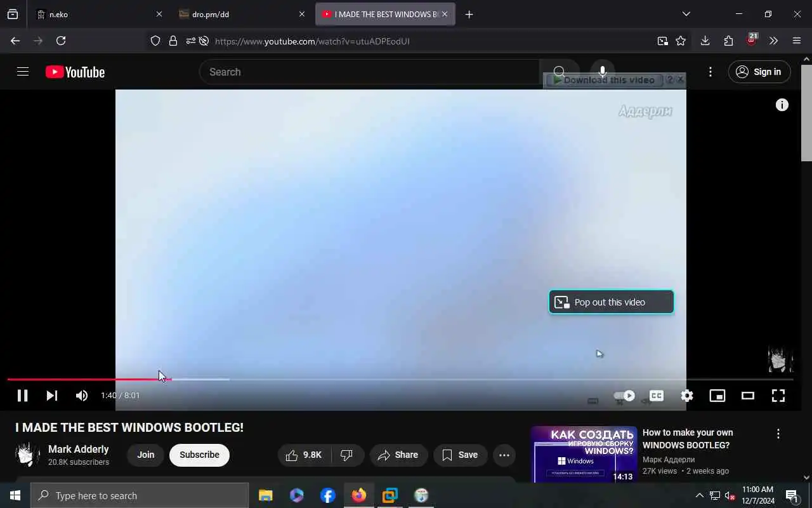Mute the video with the speaker icon
Image resolution: width=812 pixels, height=508 pixels.
82,396
